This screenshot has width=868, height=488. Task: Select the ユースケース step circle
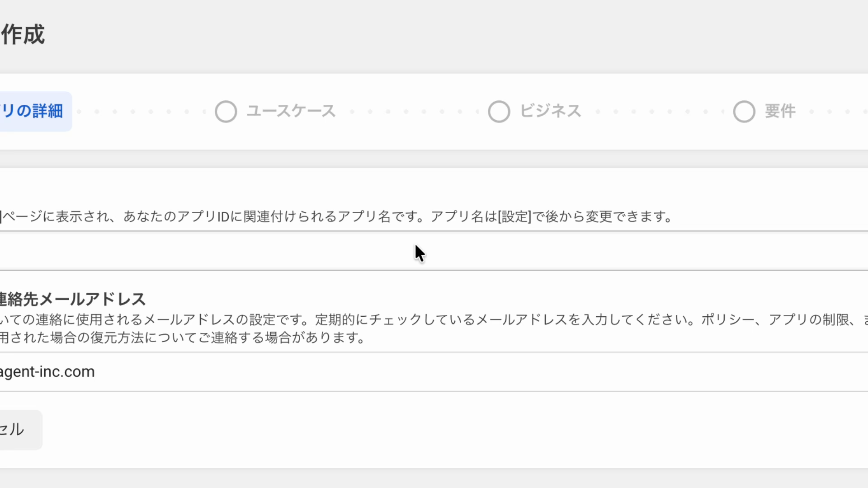tap(226, 112)
